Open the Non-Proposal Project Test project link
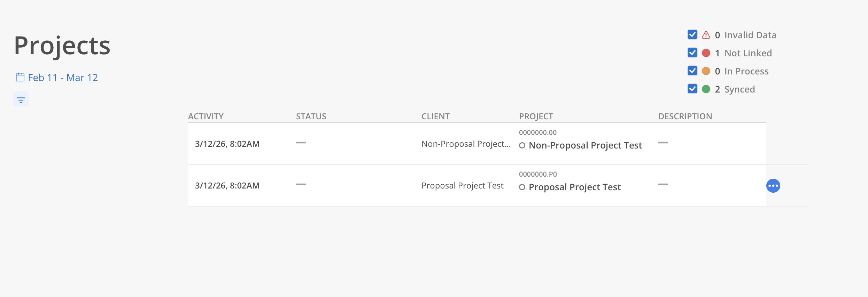This screenshot has width=868, height=297. [x=585, y=145]
